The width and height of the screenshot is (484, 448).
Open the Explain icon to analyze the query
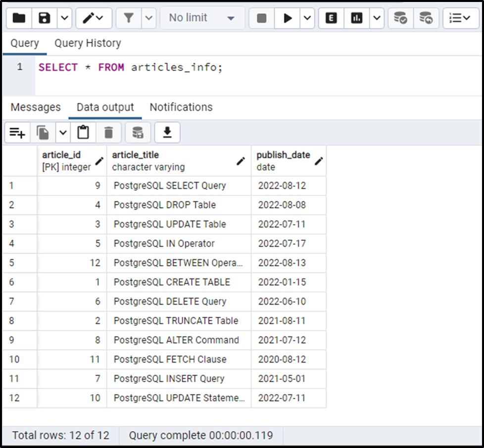tap(331, 18)
